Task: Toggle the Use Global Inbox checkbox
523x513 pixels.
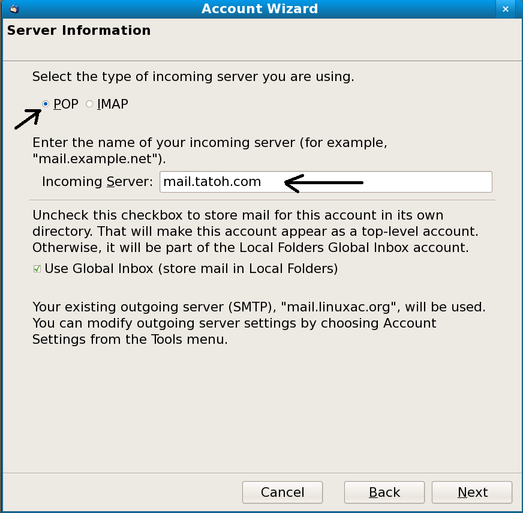Action: coord(37,269)
